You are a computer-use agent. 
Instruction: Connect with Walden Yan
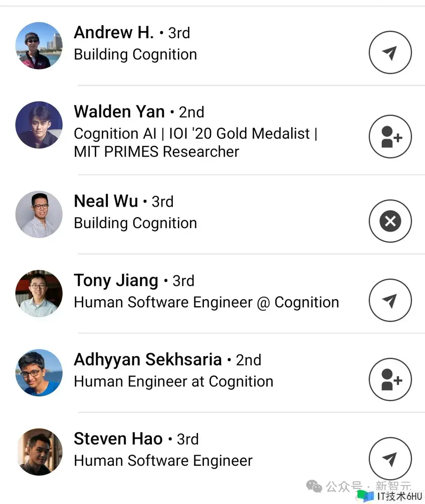[390, 136]
